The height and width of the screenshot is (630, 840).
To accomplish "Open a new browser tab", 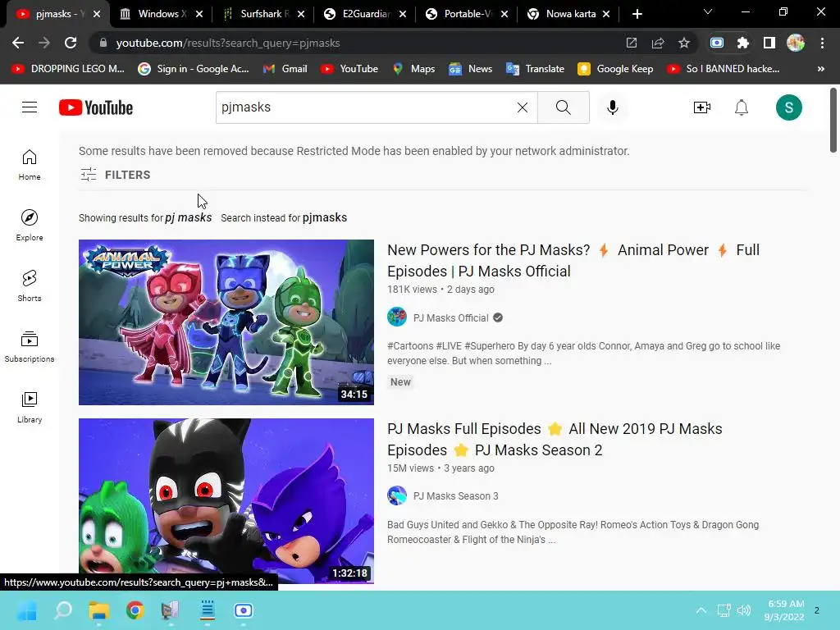I will point(637,14).
